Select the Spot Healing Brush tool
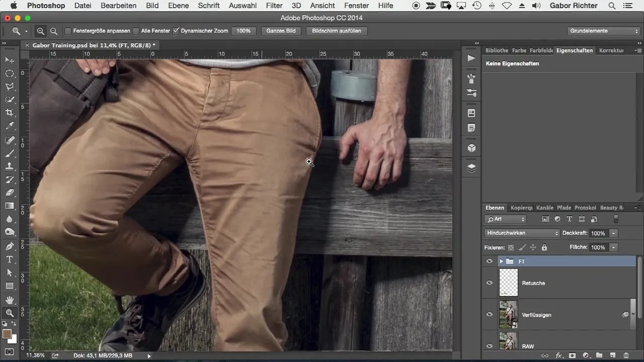Viewport: 644px width, 362px height. coord(9,140)
